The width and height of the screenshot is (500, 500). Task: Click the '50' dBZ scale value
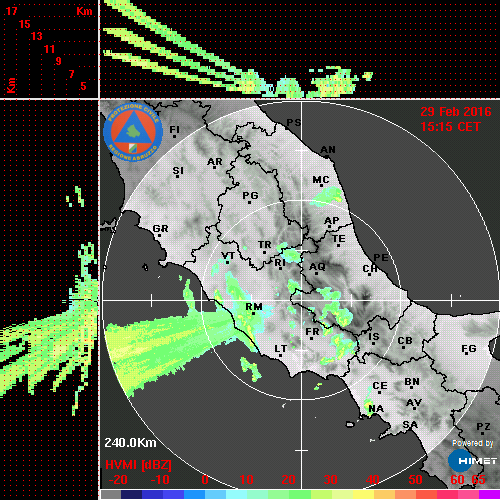415,480
